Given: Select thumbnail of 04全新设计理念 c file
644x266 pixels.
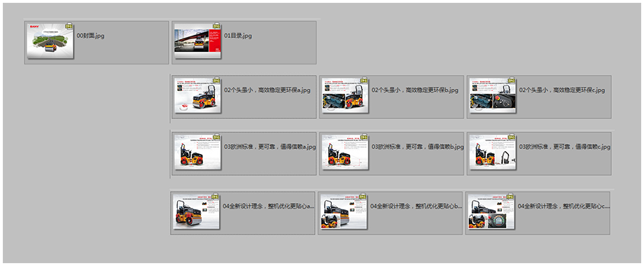Looking at the screenshot, I should [x=491, y=211].
